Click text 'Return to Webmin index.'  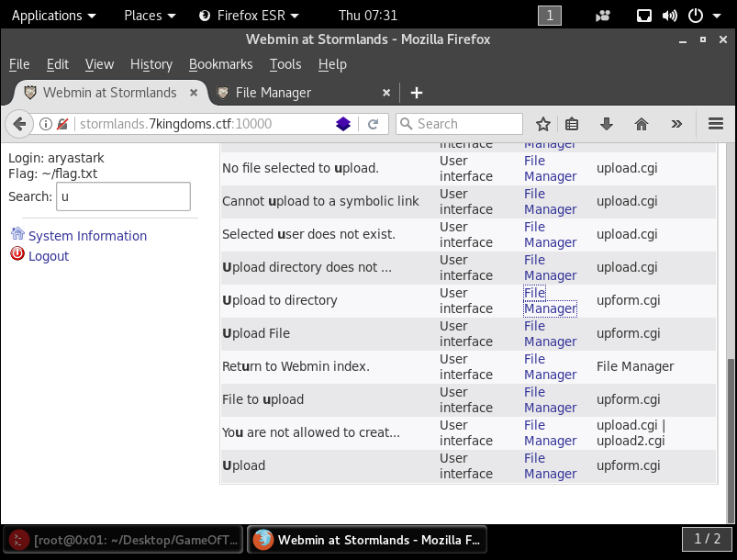(296, 366)
